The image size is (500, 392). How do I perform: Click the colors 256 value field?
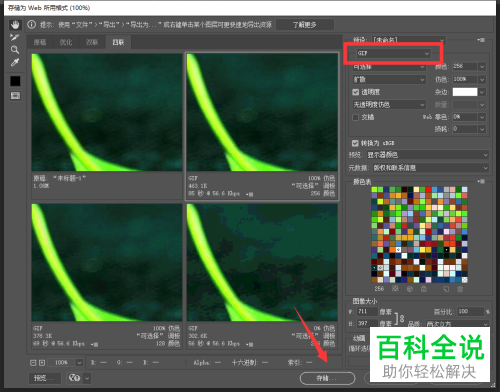coord(465,66)
